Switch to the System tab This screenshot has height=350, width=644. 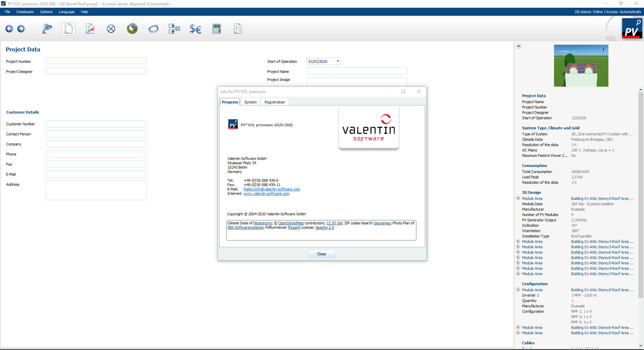(x=250, y=102)
